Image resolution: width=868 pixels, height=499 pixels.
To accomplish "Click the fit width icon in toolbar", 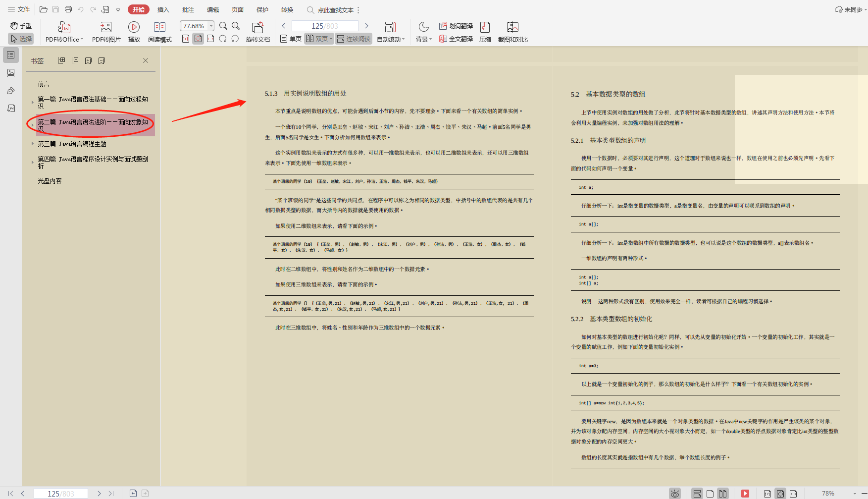I will (x=210, y=39).
